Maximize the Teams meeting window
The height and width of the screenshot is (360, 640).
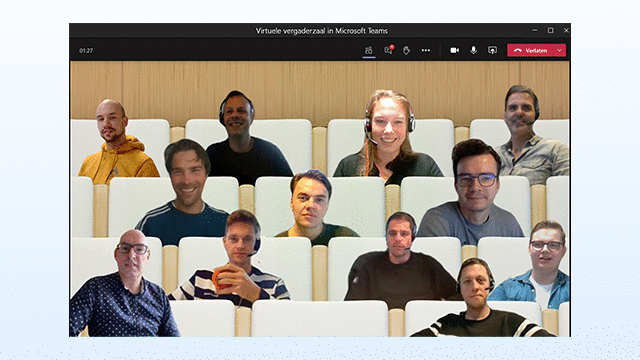point(551,30)
